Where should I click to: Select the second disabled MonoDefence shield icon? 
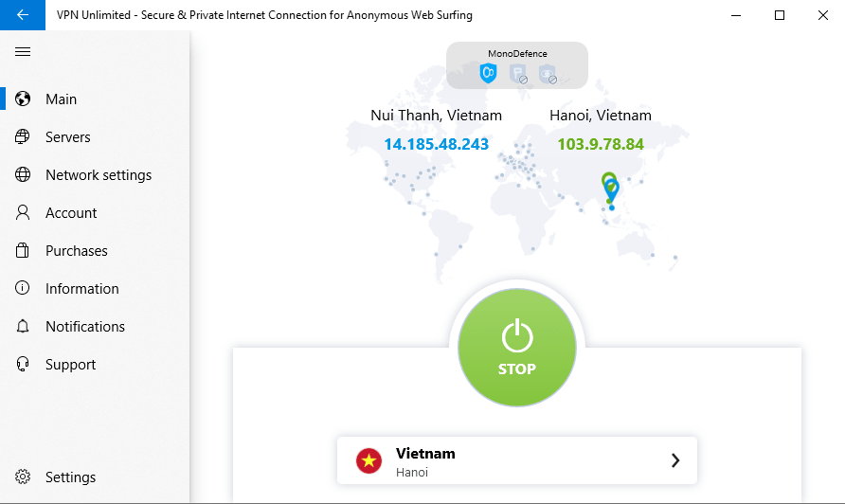pos(518,74)
